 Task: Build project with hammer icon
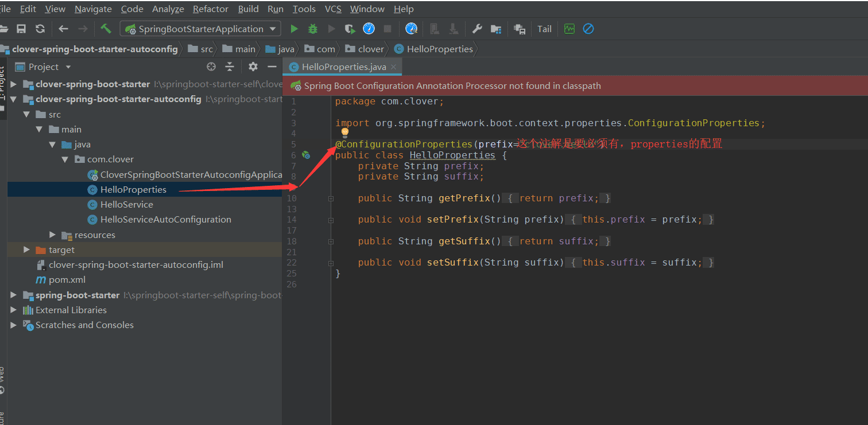pyautogui.click(x=106, y=29)
